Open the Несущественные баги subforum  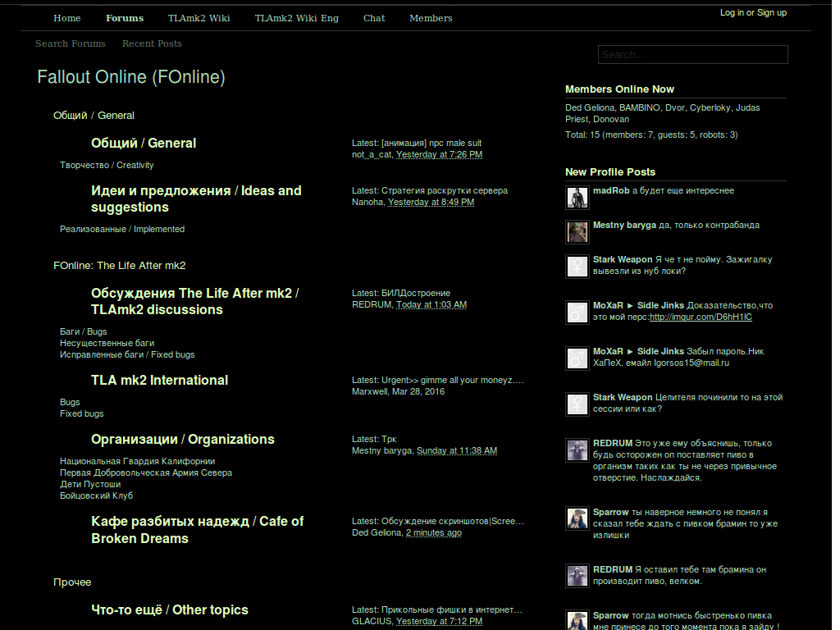coord(107,343)
